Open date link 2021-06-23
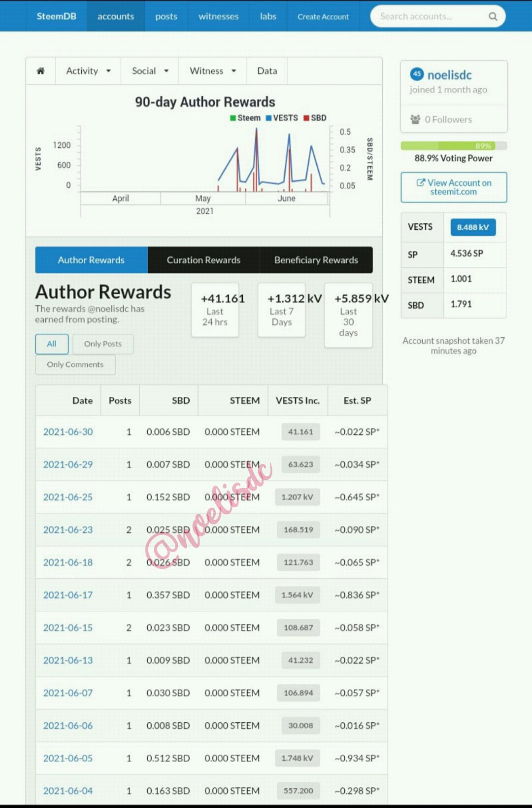The image size is (532, 808). click(68, 529)
